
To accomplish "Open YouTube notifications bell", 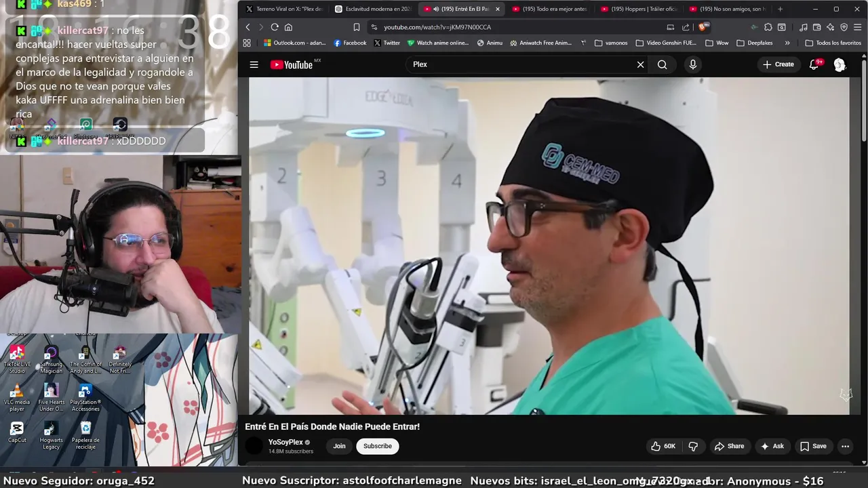I will [x=814, y=64].
